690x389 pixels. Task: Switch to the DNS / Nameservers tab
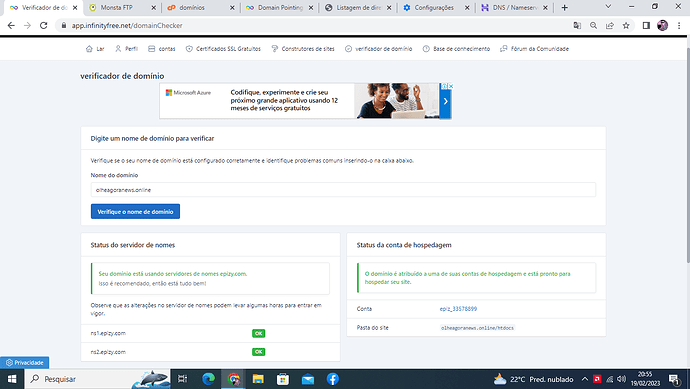pos(514,7)
